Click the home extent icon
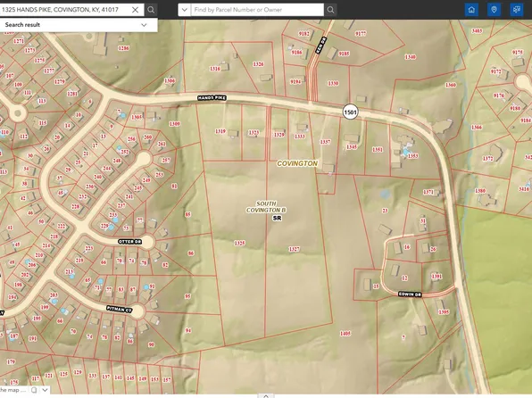Image resolution: width=532 pixels, height=398 pixels. click(x=471, y=10)
